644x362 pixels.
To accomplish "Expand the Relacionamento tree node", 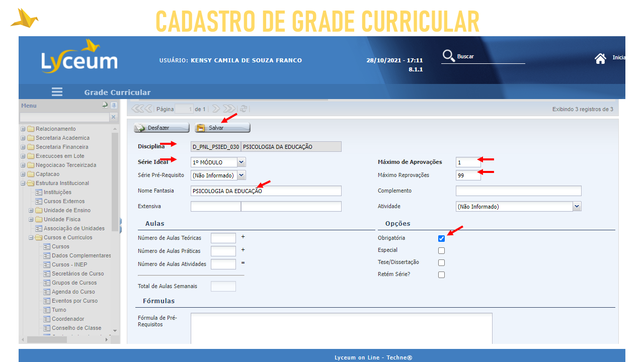I will [x=23, y=129].
